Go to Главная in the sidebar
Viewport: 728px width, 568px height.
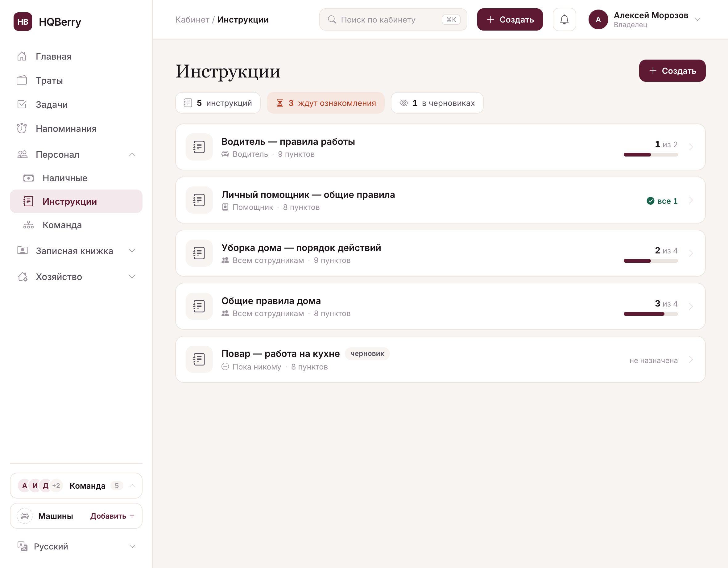point(76,56)
